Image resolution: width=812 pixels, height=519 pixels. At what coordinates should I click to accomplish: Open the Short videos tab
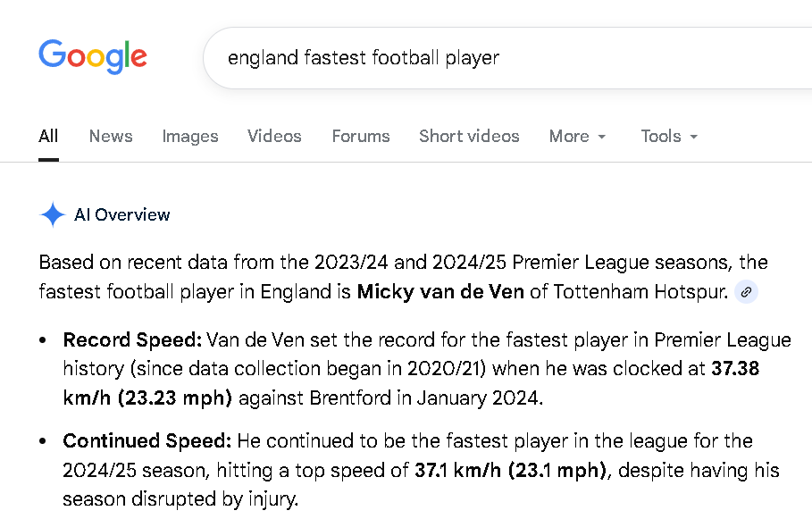[469, 137]
